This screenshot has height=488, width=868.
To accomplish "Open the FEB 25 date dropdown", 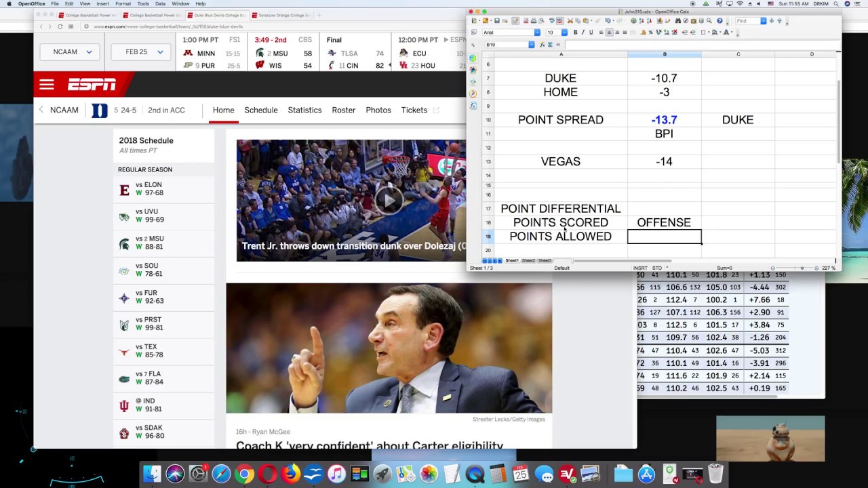I will click(x=141, y=52).
